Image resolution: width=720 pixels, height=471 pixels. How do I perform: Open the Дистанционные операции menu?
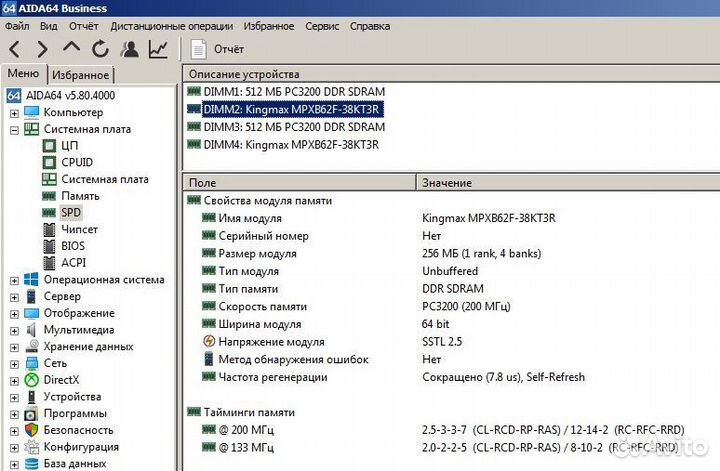[172, 26]
